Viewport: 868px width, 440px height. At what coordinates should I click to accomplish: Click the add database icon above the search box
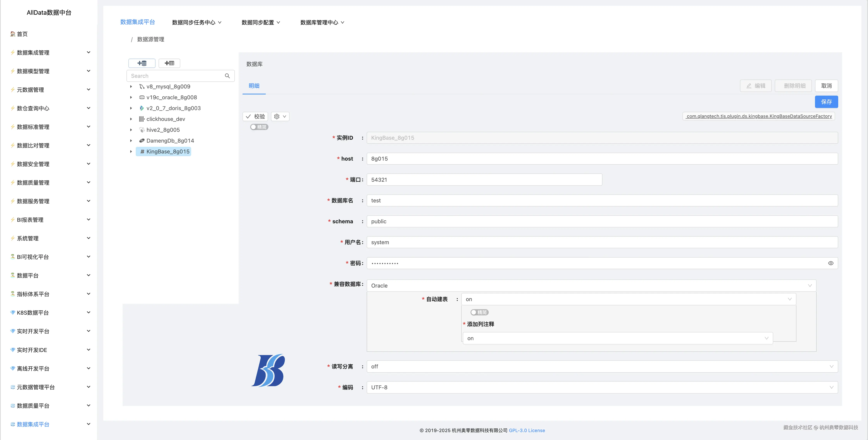pyautogui.click(x=141, y=63)
